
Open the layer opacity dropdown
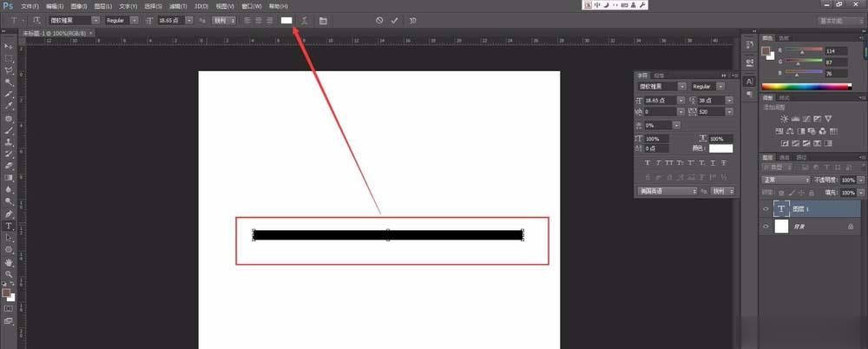[x=860, y=180]
